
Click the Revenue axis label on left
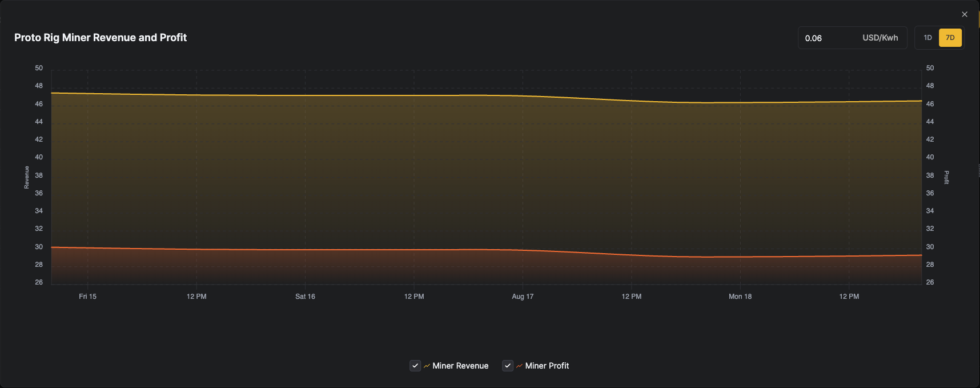pyautogui.click(x=26, y=177)
